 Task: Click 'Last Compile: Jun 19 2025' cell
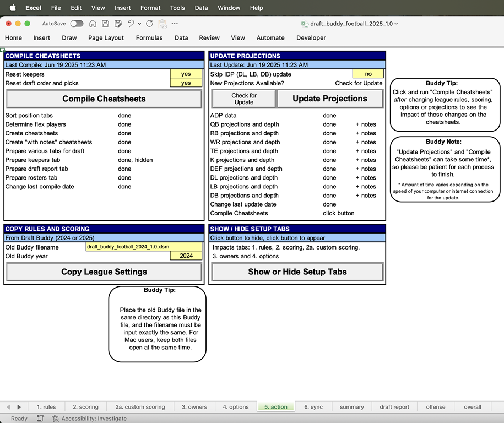coord(104,65)
